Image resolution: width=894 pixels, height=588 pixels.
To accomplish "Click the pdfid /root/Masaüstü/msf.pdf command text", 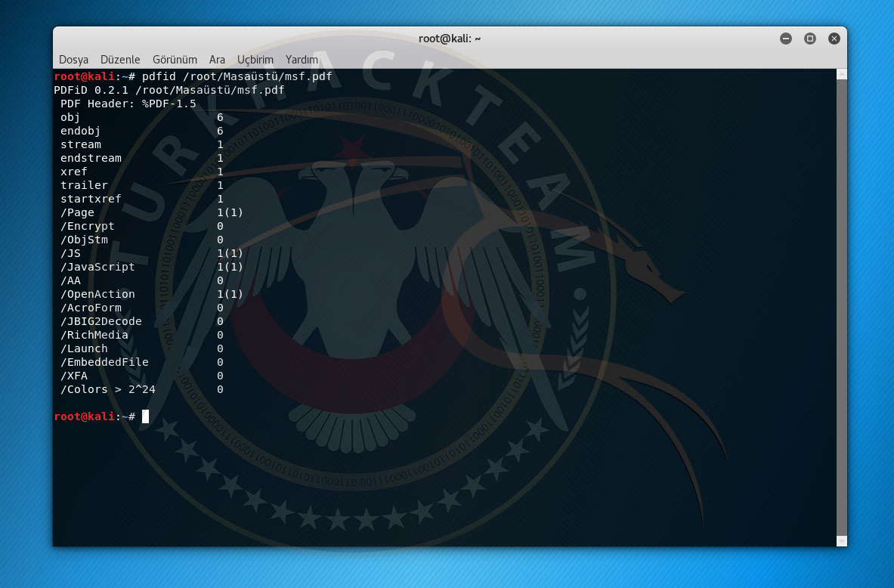I will (237, 76).
